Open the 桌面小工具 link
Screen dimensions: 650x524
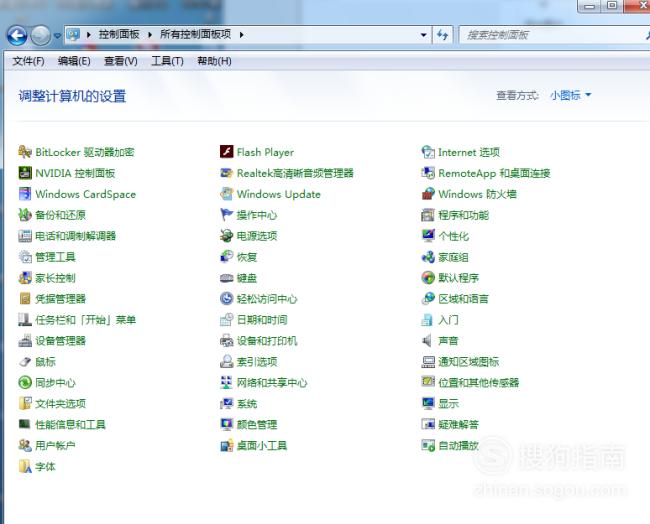pyautogui.click(x=262, y=445)
